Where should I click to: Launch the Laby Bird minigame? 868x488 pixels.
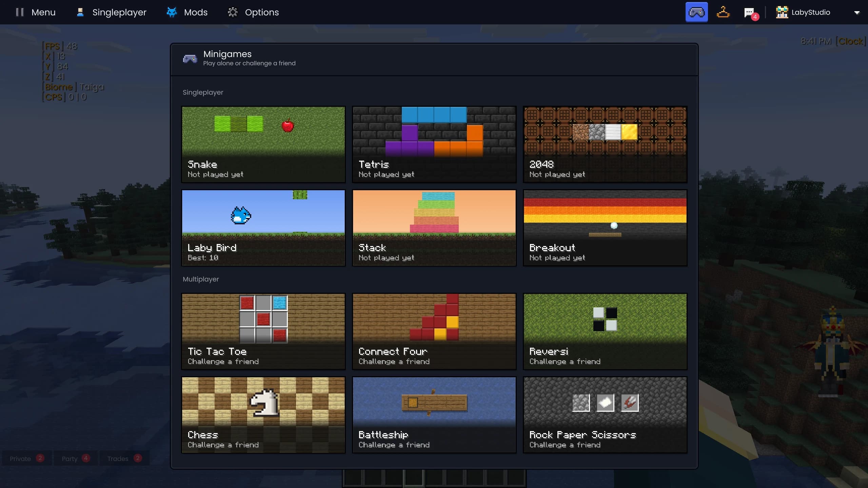(263, 228)
